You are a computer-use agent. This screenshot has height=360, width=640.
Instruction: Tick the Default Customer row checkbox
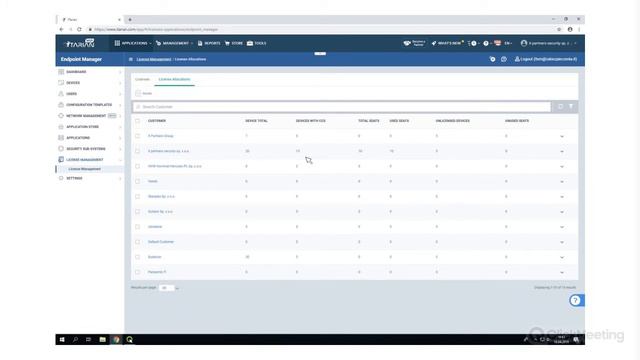[138, 242]
